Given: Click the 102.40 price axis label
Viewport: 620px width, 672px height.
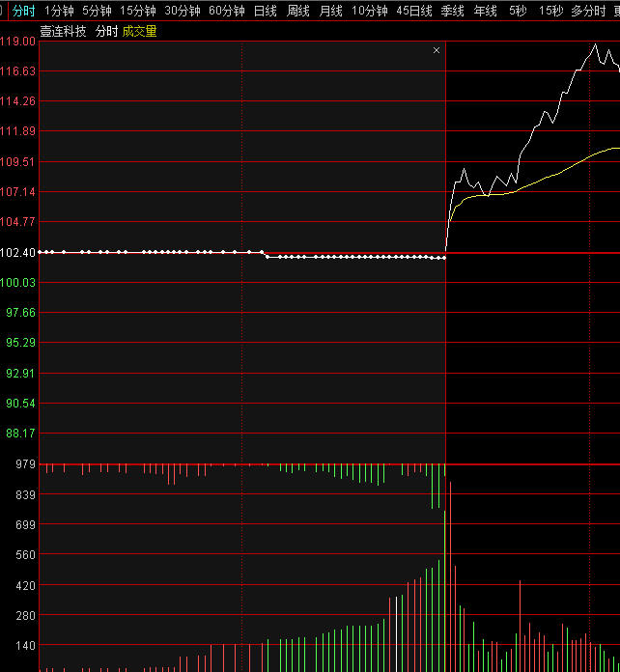Looking at the screenshot, I should click(x=17, y=252).
